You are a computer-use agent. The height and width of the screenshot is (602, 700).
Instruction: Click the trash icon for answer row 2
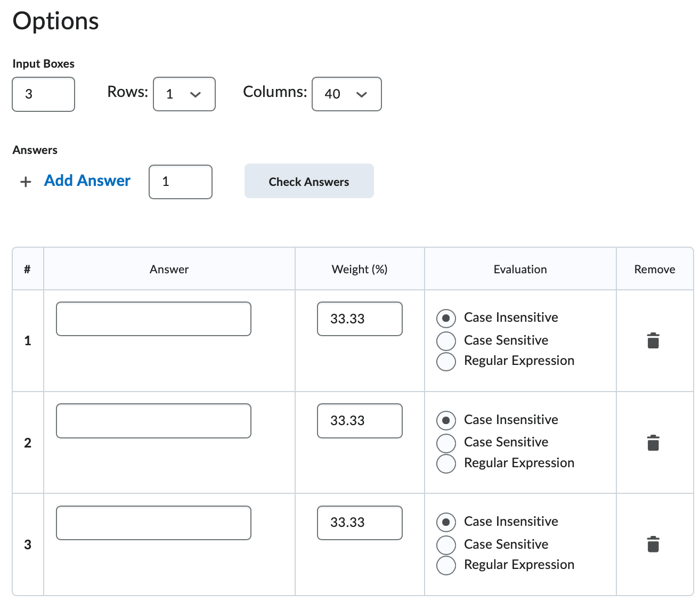coord(654,442)
